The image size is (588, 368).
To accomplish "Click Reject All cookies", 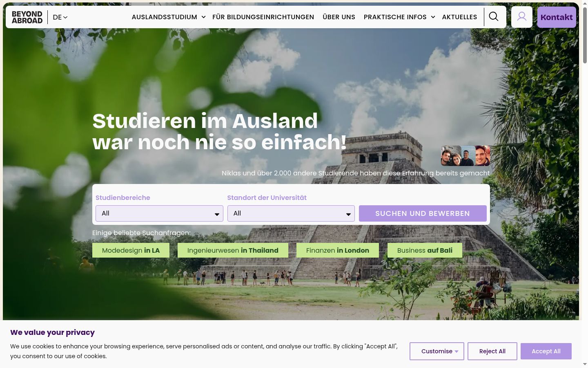I will click(492, 351).
